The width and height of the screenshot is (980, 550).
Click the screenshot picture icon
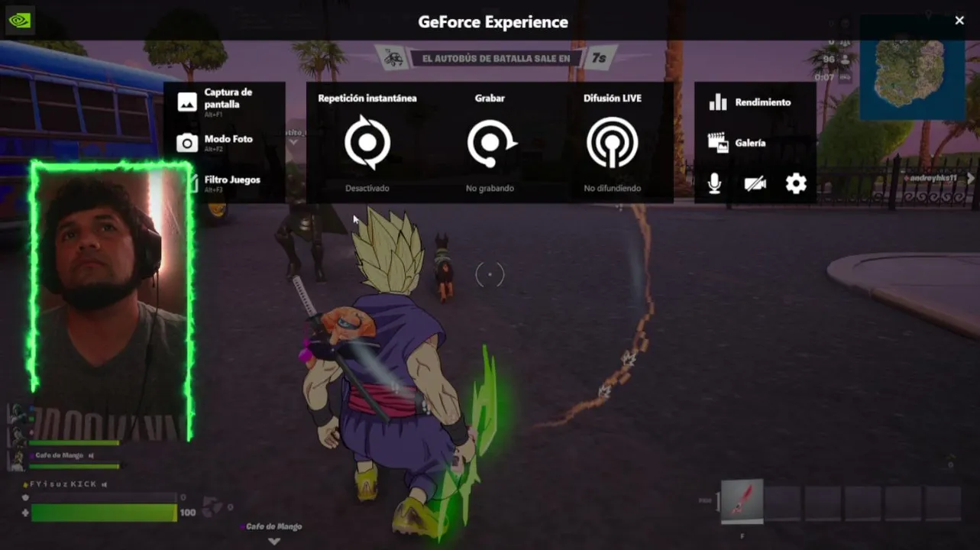(187, 102)
